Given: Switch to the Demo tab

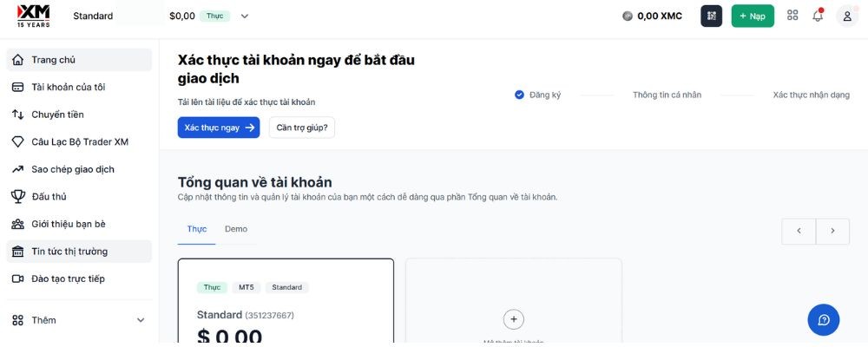Looking at the screenshot, I should tap(236, 229).
